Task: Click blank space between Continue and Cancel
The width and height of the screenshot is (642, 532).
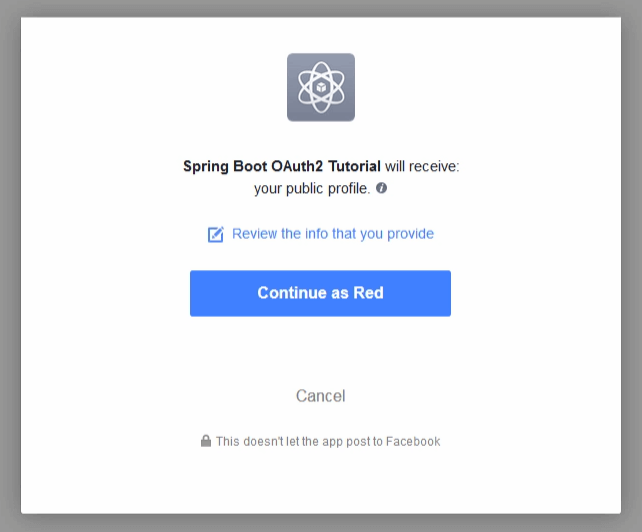Action: (320, 350)
